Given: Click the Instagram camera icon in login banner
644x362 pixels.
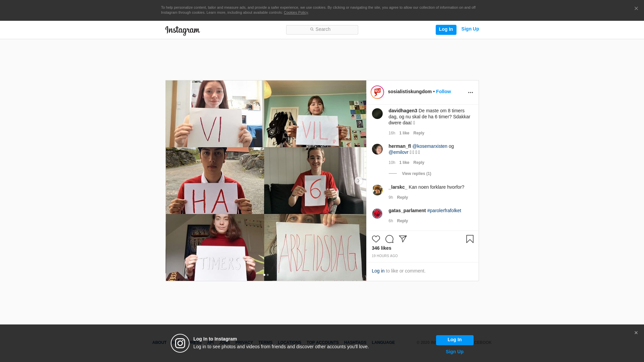Looking at the screenshot, I should (x=180, y=343).
